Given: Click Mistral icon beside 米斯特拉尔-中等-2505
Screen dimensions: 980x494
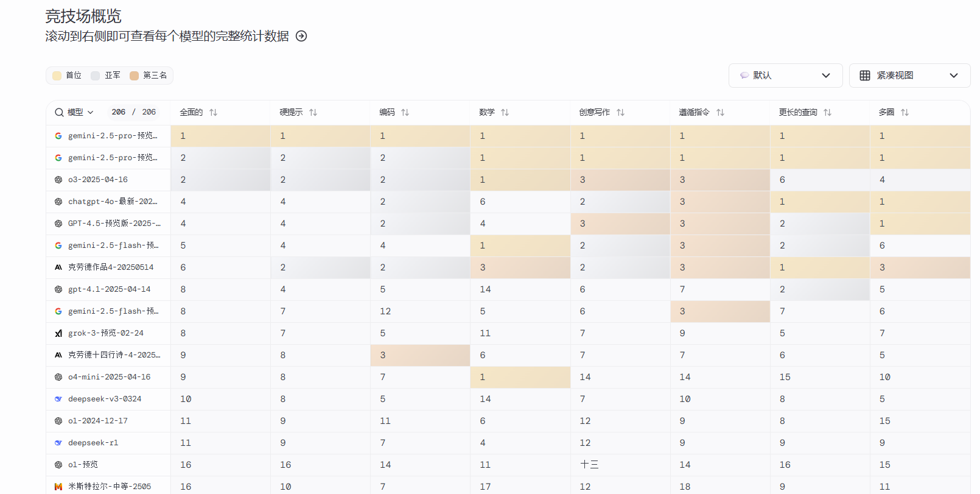Looking at the screenshot, I should pyautogui.click(x=58, y=487).
